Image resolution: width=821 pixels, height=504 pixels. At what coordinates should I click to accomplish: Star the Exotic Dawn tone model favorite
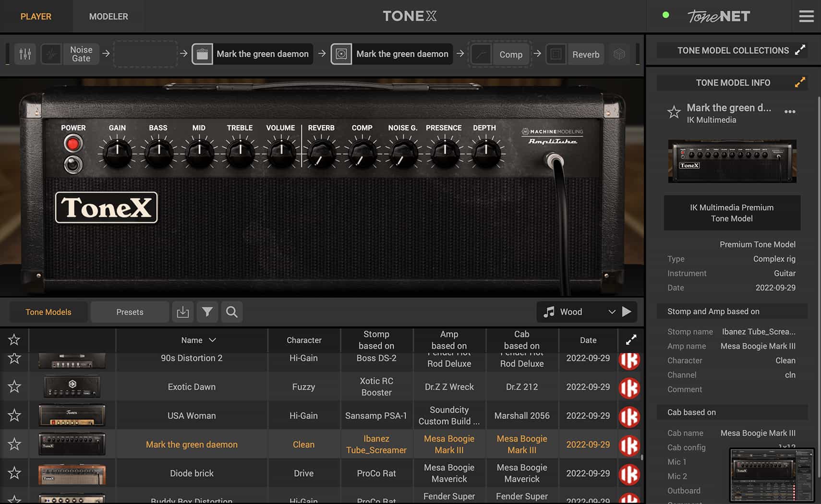14,386
